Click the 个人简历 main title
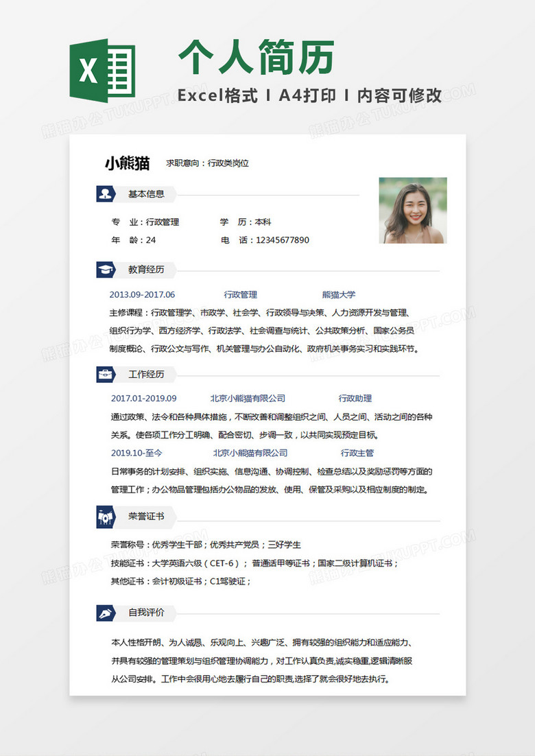The height and width of the screenshot is (756, 535). tap(257, 58)
